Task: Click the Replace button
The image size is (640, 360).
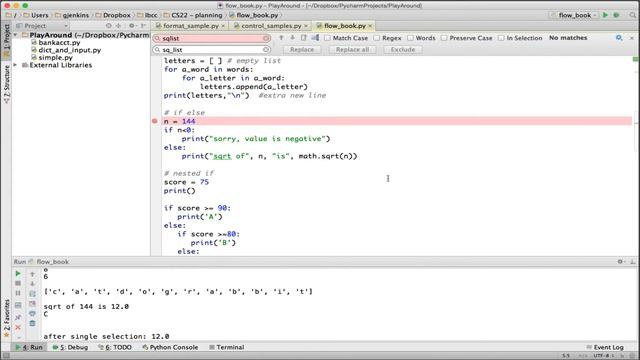Action: click(x=302, y=49)
